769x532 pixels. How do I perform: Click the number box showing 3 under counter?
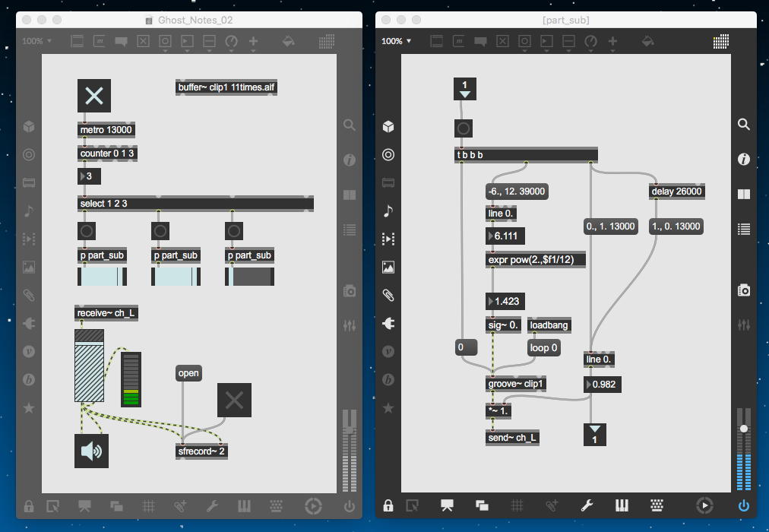(x=89, y=176)
